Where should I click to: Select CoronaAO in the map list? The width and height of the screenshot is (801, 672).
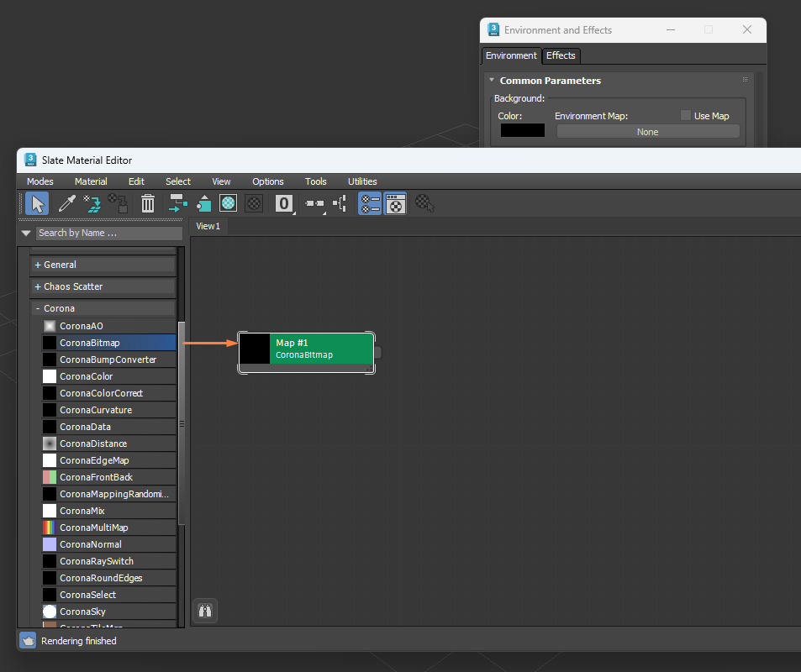coord(108,326)
